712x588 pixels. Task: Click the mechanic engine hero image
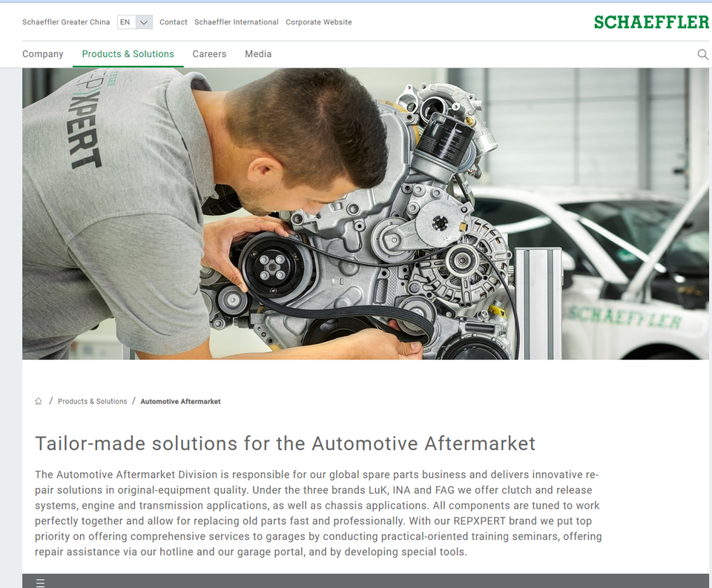pyautogui.click(x=366, y=214)
